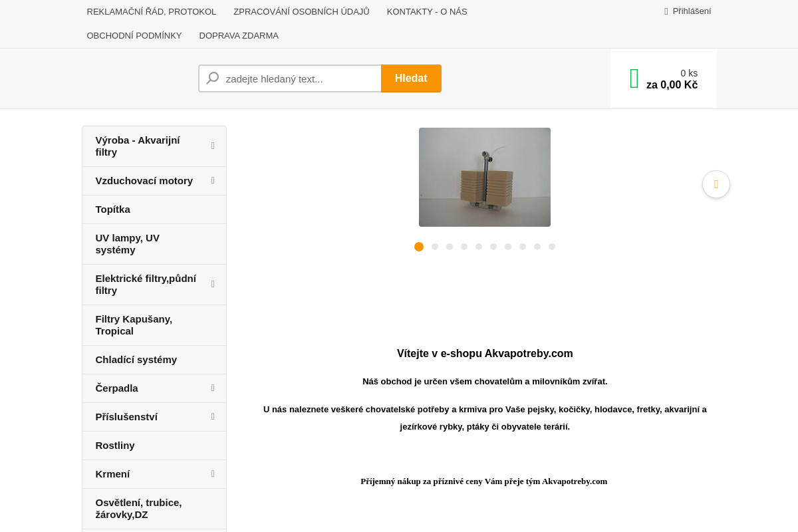Viewport: 798px width, 532px height.
Task: Select the last carousel dot
Action: 552,247
